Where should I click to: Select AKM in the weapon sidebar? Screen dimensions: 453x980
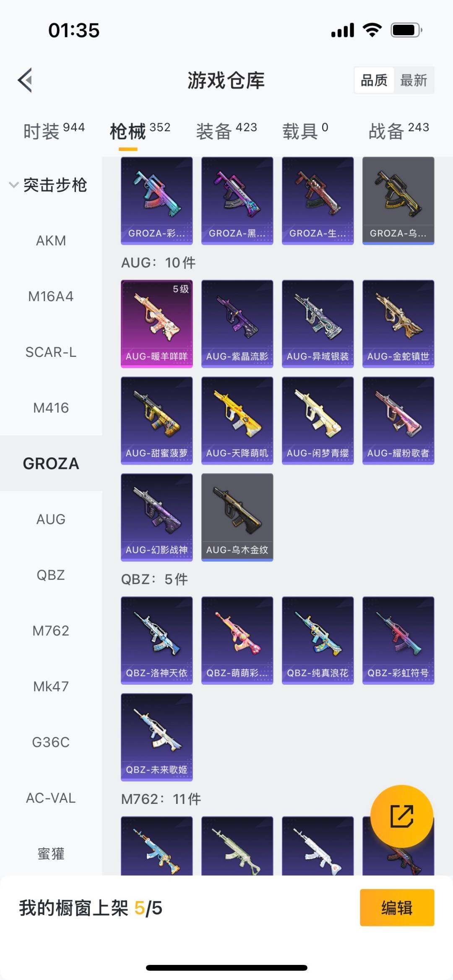click(51, 241)
